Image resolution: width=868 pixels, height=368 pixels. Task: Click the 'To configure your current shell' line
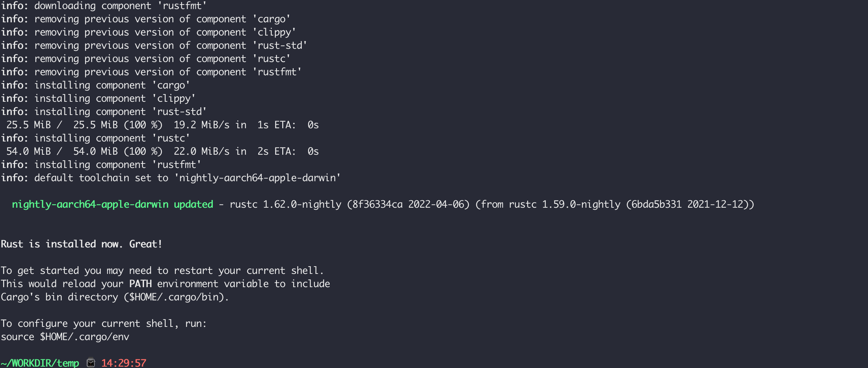pos(104,323)
